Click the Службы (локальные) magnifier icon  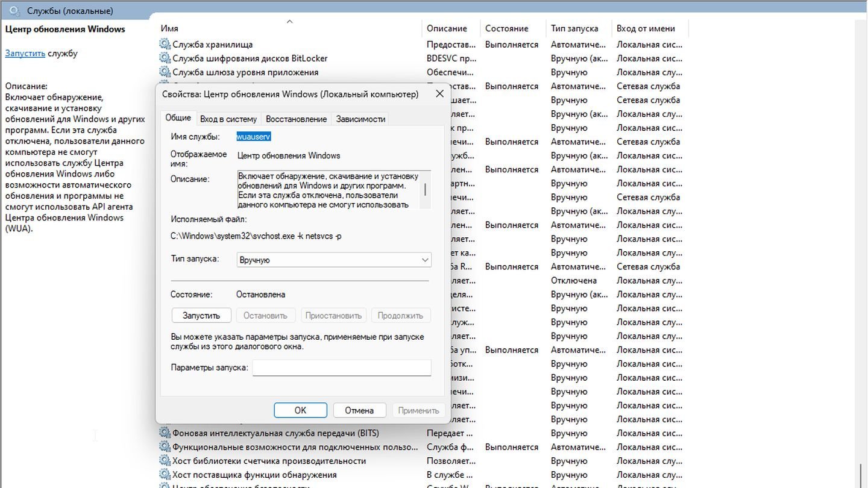(x=14, y=10)
